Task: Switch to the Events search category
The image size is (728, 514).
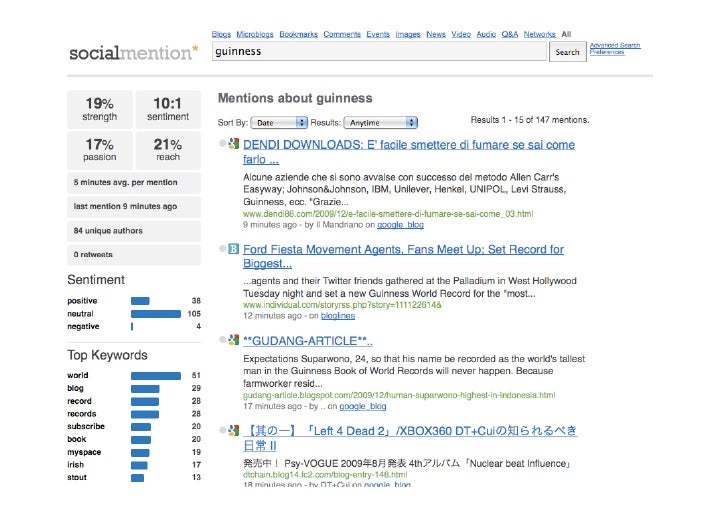Action: [378, 34]
